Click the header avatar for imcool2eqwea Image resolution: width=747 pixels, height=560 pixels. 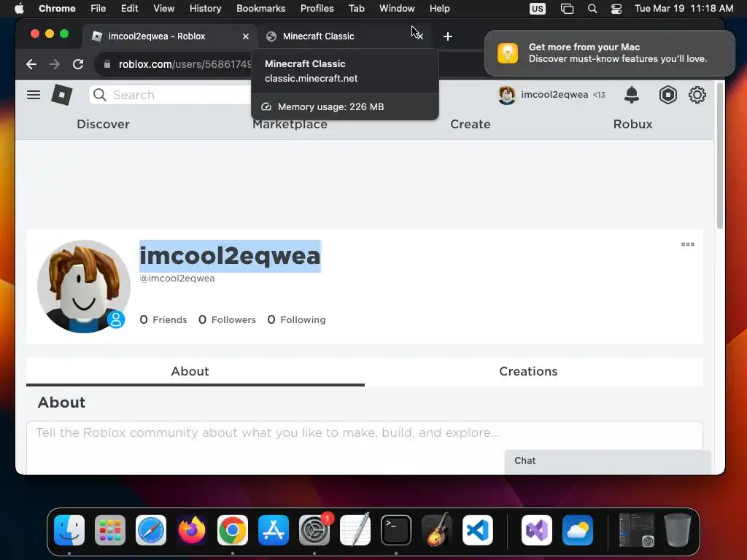[x=506, y=95]
